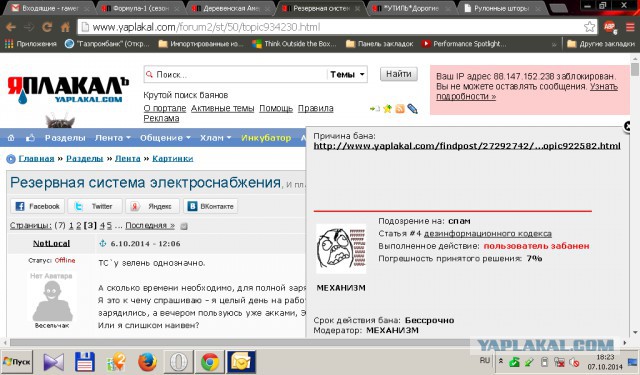Open Импортированные bookmarks folder

pyautogui.click(x=201, y=44)
